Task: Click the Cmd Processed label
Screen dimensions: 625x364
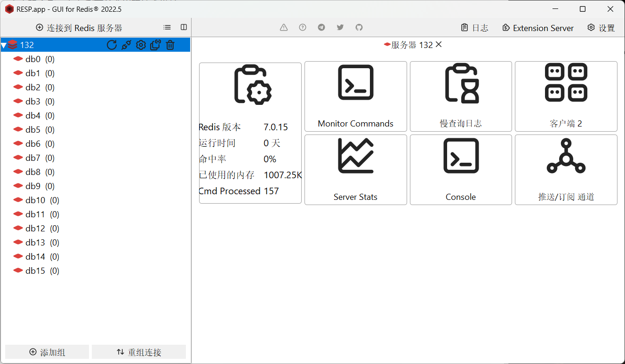Action: (x=230, y=191)
